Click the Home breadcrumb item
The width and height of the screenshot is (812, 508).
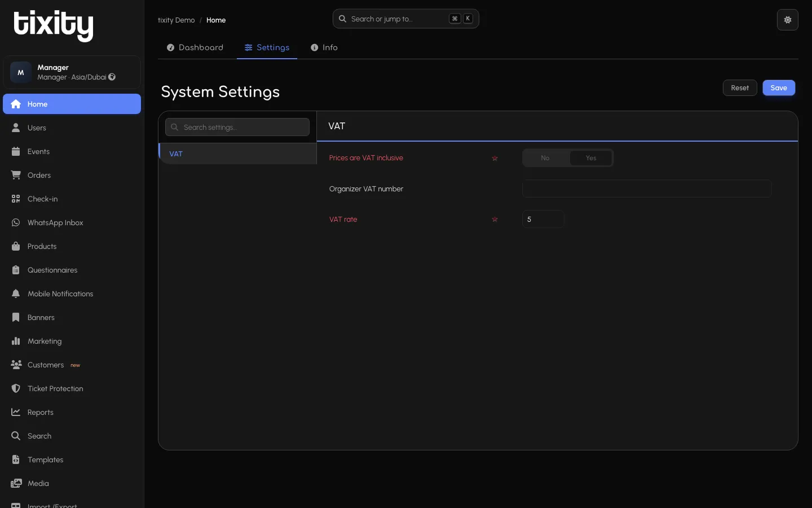pyautogui.click(x=216, y=20)
